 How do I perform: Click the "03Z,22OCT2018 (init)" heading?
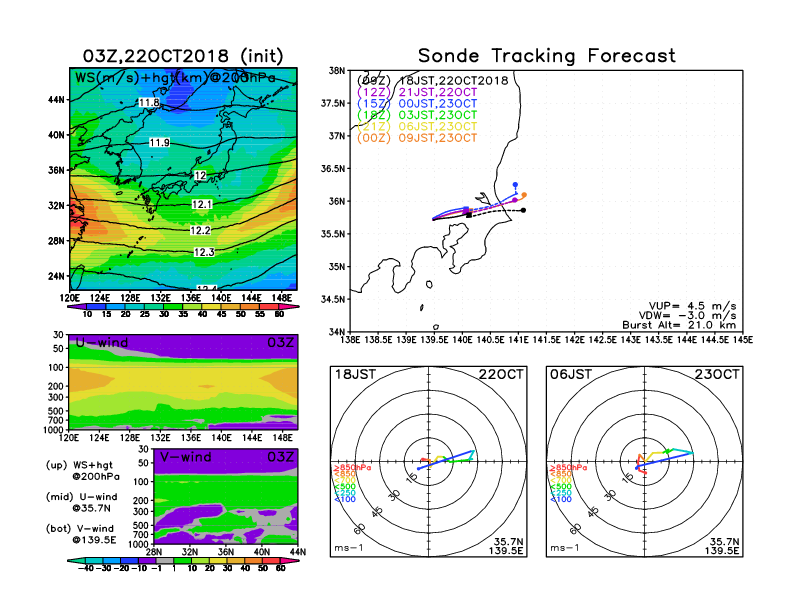(183, 56)
